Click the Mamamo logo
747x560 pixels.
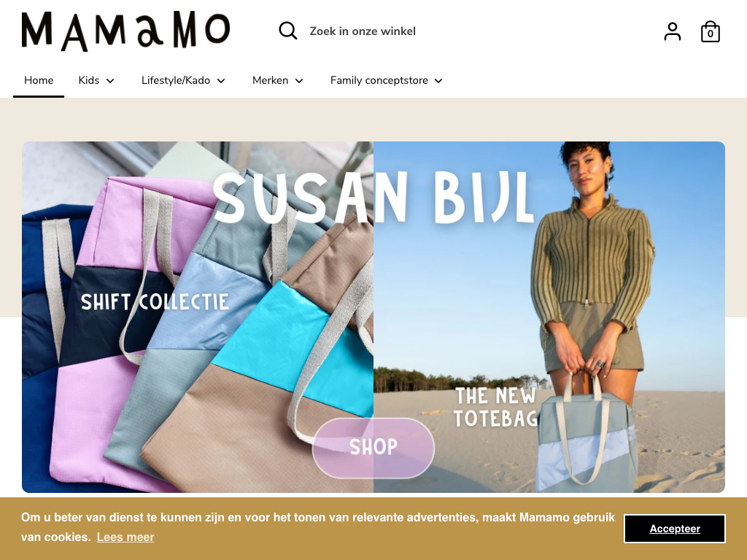pyautogui.click(x=125, y=31)
